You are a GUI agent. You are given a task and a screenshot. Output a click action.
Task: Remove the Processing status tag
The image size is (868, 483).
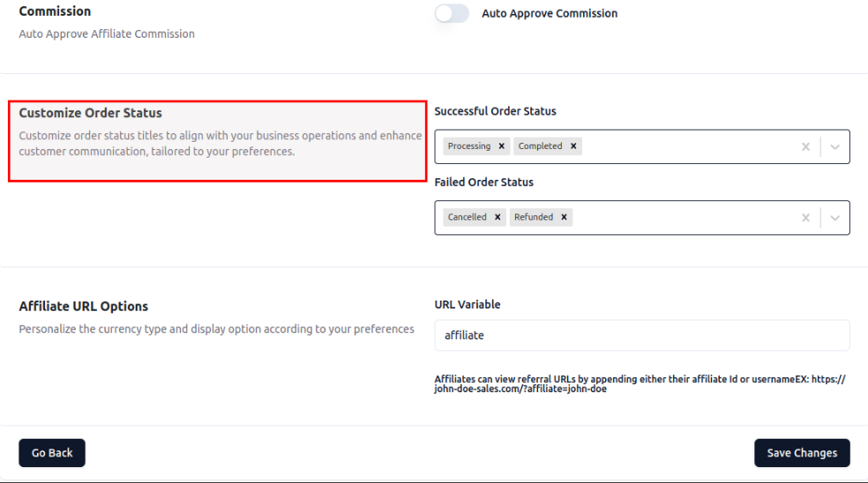[x=502, y=146]
